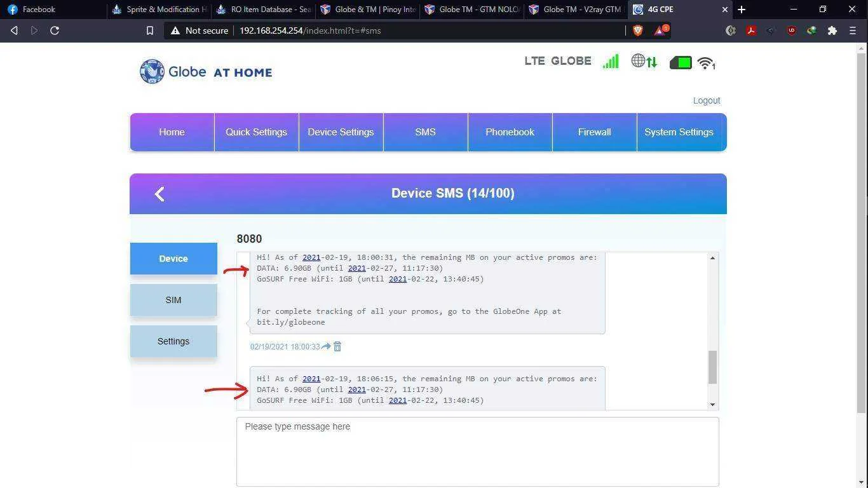
Task: Click the green SIM card status icon
Action: 681,63
